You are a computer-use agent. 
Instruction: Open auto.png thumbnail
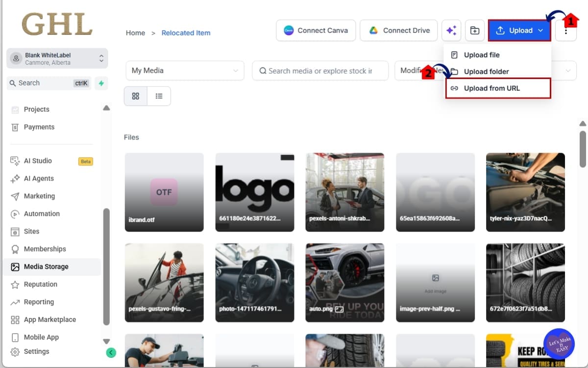(x=345, y=283)
